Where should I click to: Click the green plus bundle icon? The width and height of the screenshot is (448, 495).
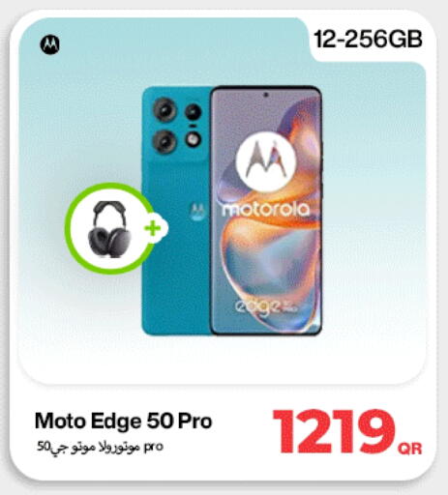point(153,228)
